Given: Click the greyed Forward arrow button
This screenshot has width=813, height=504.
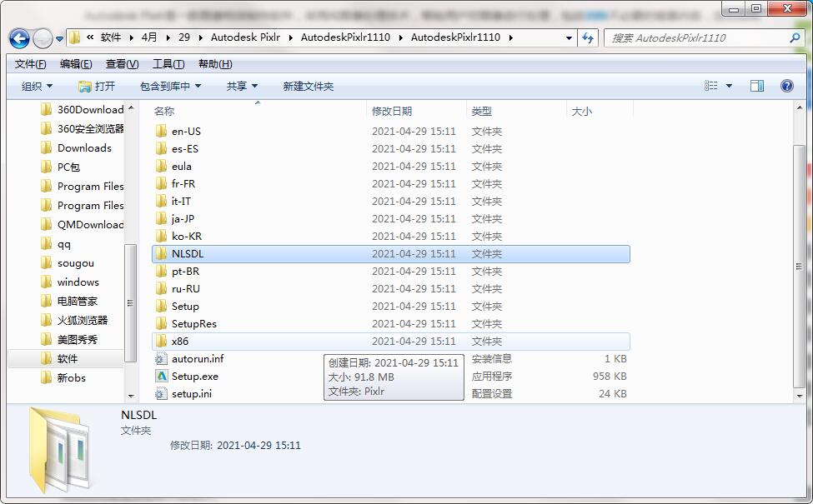Looking at the screenshot, I should click(x=43, y=38).
